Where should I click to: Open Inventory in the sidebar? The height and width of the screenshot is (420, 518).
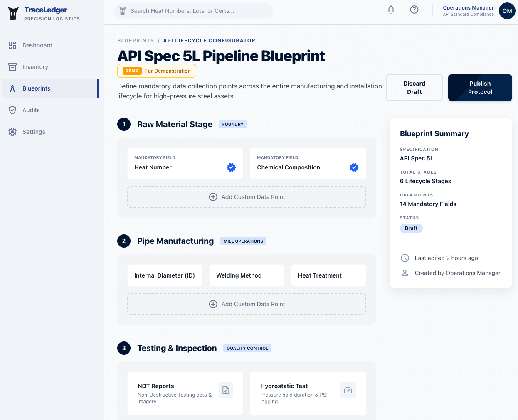click(50, 67)
